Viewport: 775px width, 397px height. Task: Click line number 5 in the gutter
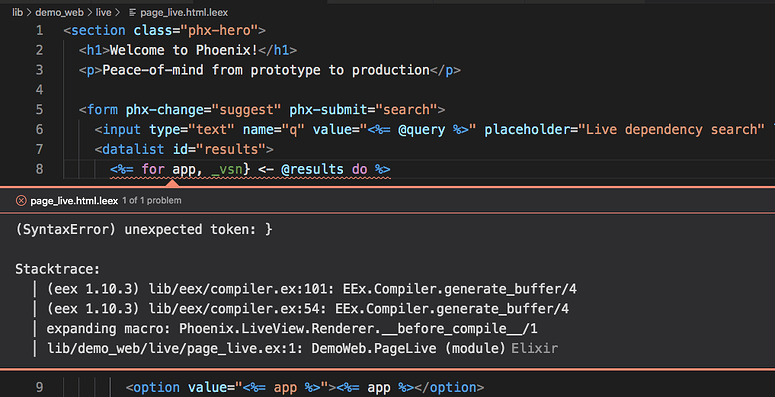click(x=39, y=110)
